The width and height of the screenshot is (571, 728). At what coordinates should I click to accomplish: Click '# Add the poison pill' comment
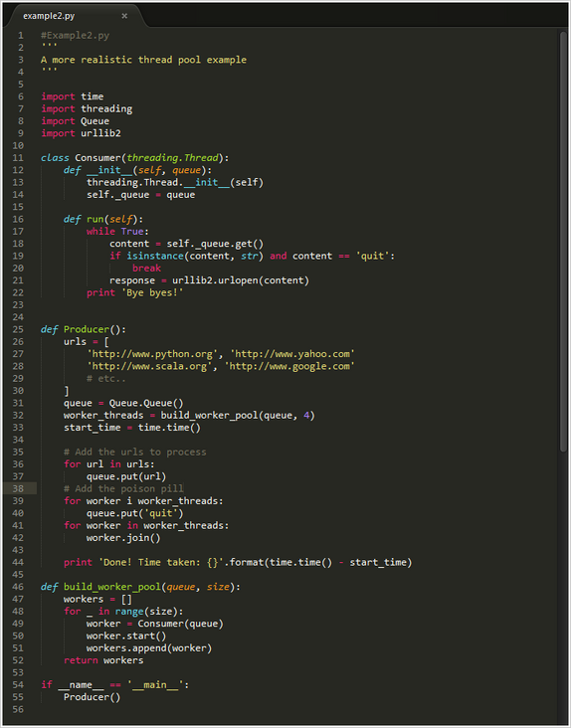[x=123, y=488]
